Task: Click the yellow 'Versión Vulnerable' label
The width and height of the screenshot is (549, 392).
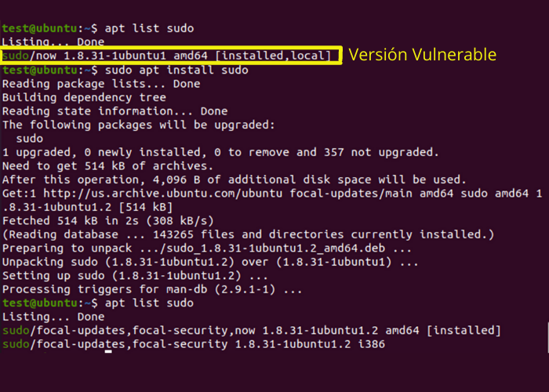Action: coord(423,55)
